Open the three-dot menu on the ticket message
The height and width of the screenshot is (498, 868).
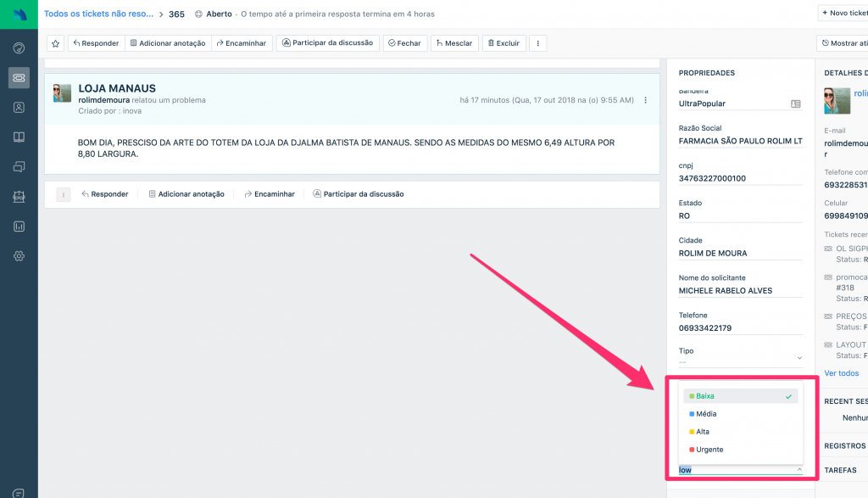tap(646, 100)
